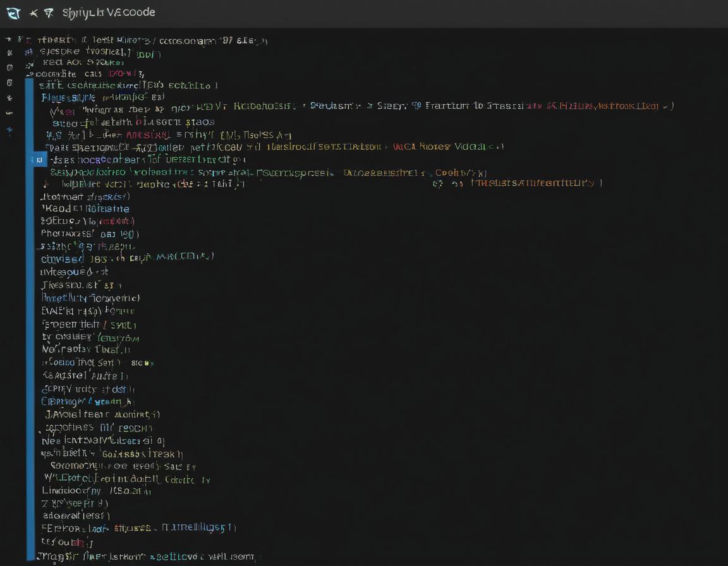Click the ShriyLh VSCoode title text
This screenshot has height=566, width=728.
point(107,12)
